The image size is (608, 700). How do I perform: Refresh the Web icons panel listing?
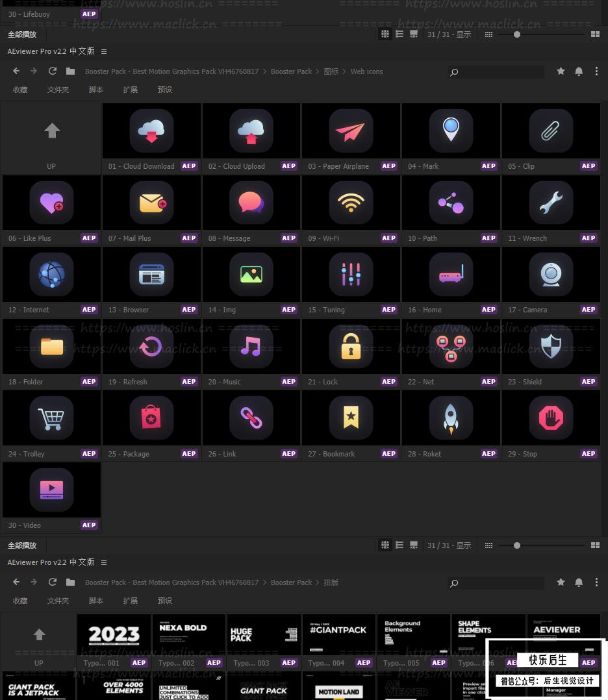tap(52, 71)
